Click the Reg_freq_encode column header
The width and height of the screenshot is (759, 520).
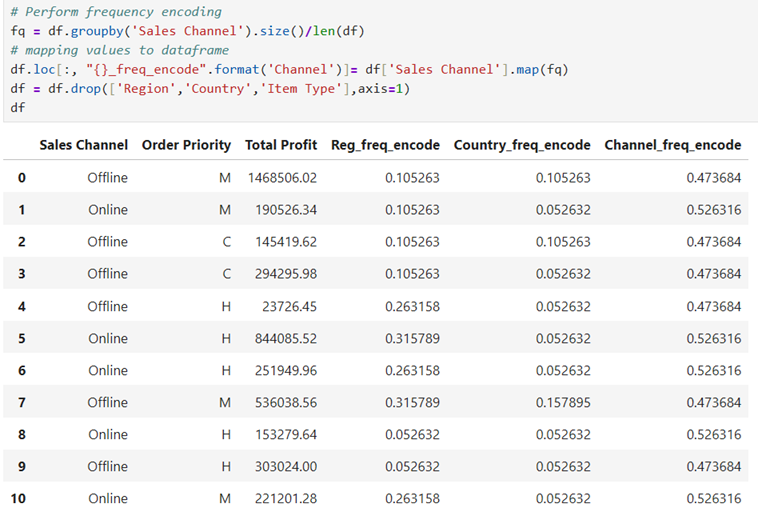click(x=385, y=145)
